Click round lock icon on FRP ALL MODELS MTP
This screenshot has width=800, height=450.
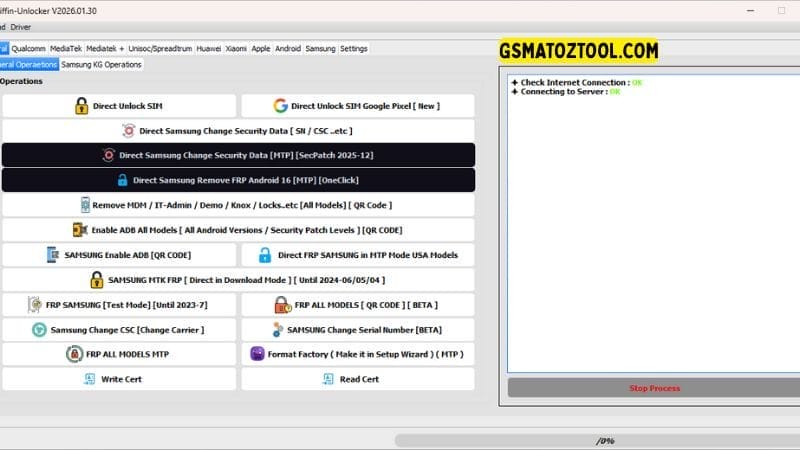pos(74,354)
